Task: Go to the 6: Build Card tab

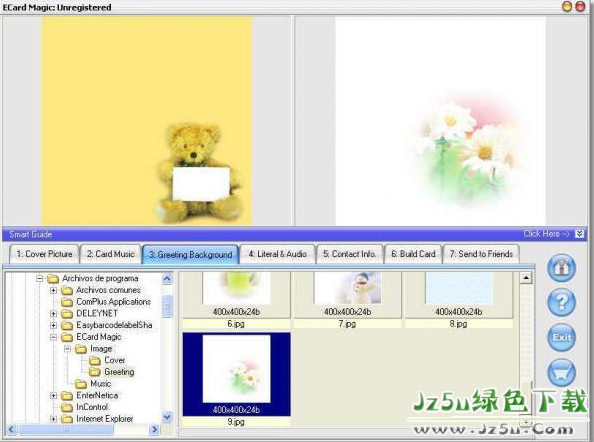Action: coord(413,254)
